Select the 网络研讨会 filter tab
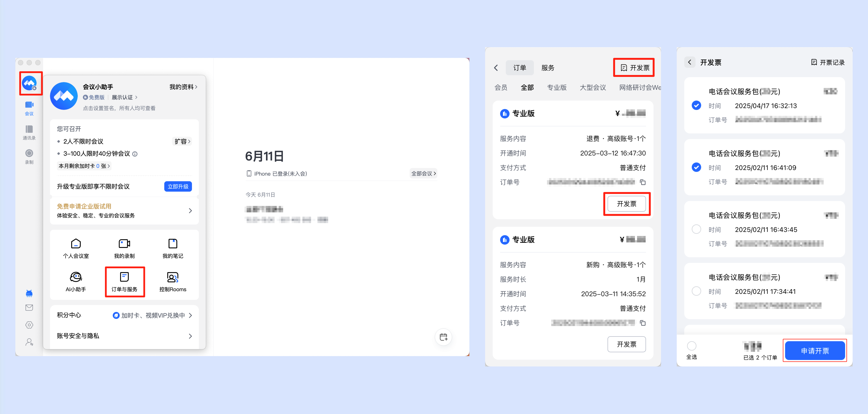 pyautogui.click(x=640, y=88)
